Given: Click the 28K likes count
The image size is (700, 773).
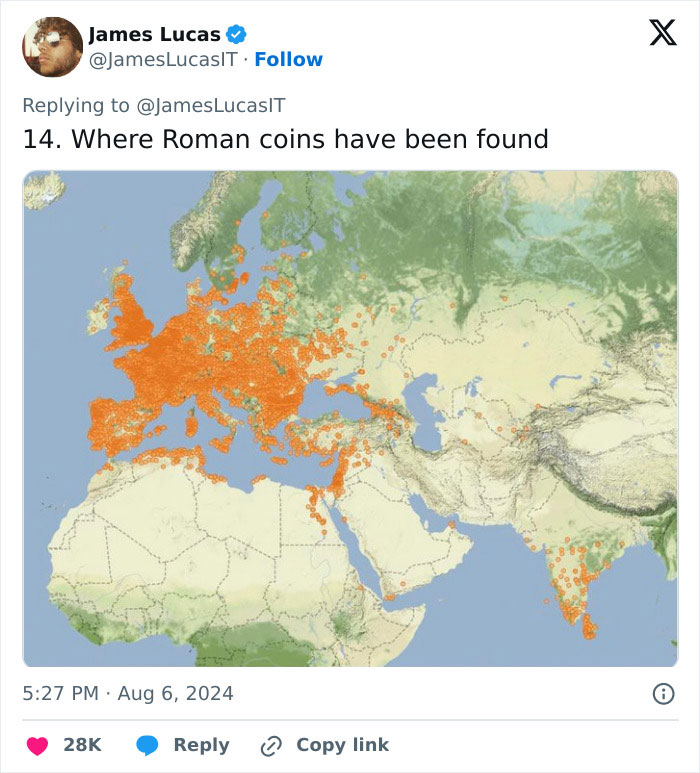Looking at the screenshot, I should click(x=82, y=745).
